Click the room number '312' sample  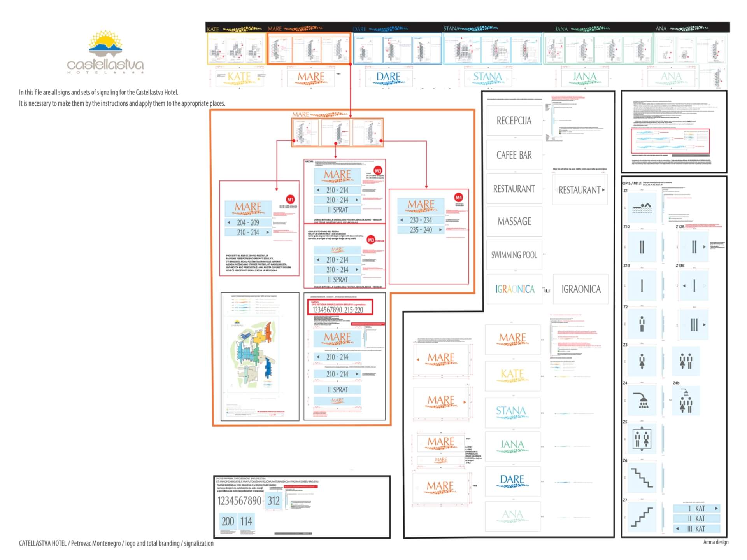point(274,501)
